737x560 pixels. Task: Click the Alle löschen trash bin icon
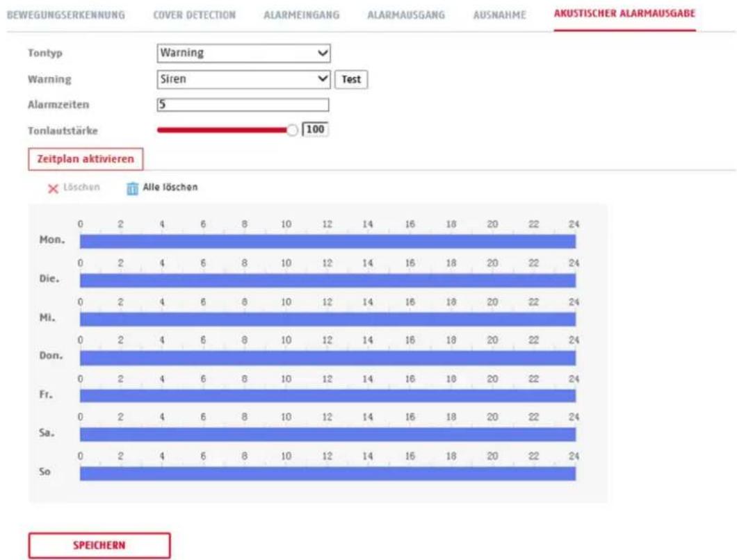(x=133, y=188)
